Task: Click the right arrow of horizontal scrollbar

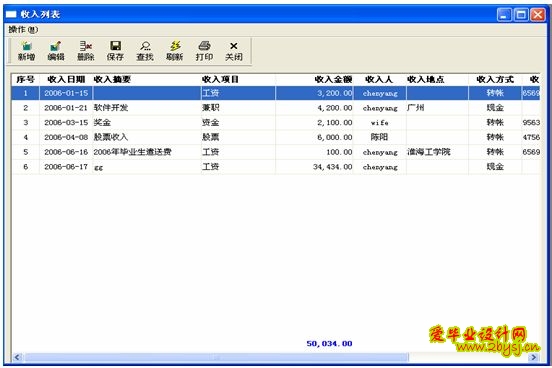Action: click(534, 357)
